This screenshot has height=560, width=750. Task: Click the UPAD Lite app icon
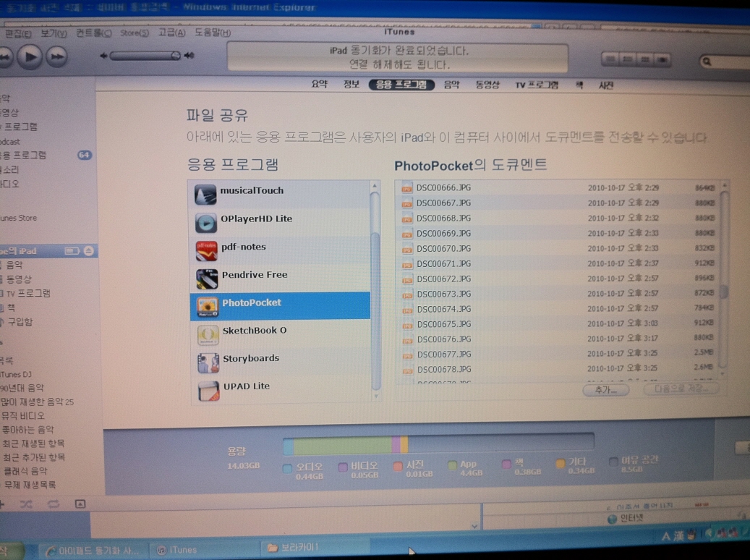click(209, 391)
